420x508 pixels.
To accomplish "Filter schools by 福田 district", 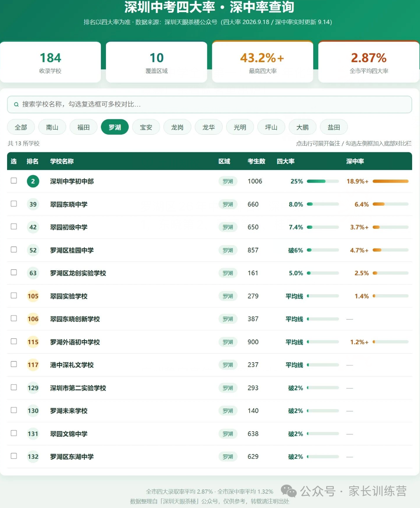I will (x=84, y=127).
